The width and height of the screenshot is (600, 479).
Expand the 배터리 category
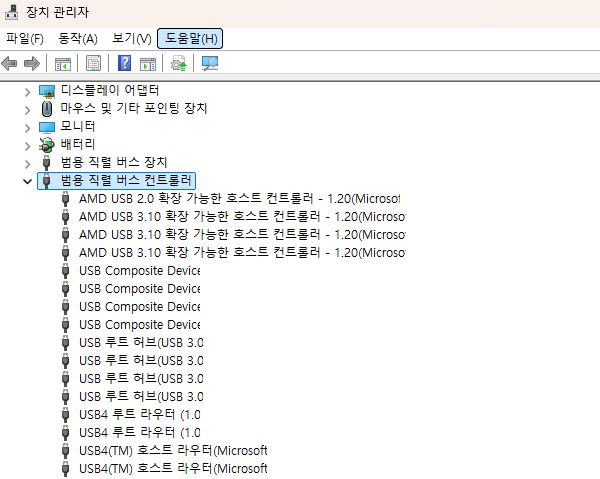[x=27, y=146]
